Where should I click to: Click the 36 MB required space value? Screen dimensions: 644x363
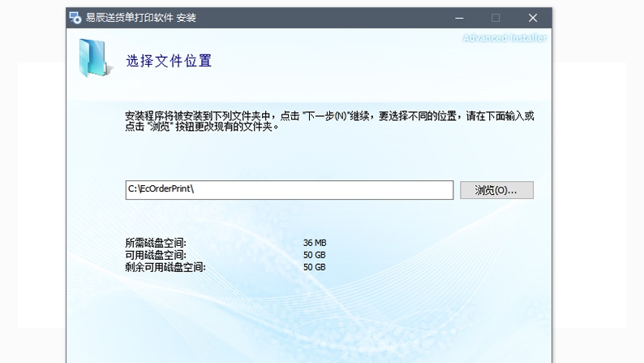pos(315,243)
